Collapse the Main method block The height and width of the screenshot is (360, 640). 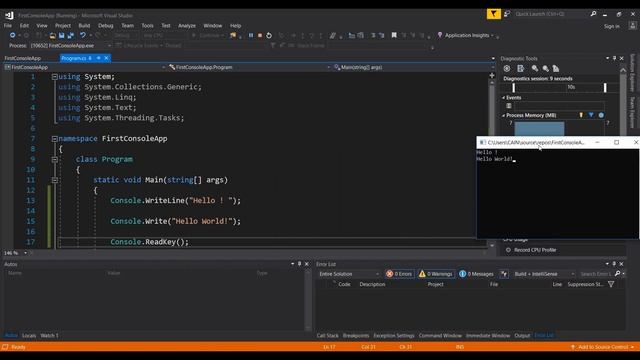tap(54, 180)
